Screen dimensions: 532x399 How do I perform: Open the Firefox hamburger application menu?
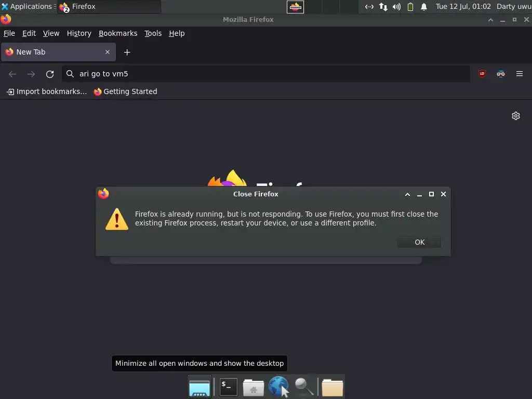(519, 74)
